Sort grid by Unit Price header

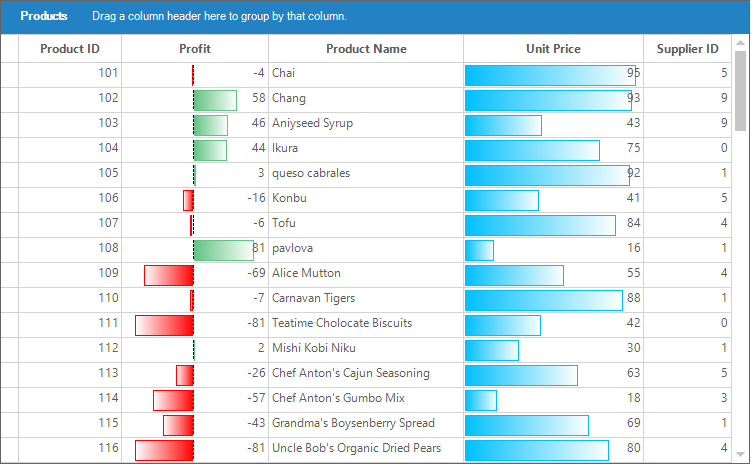[553, 49]
